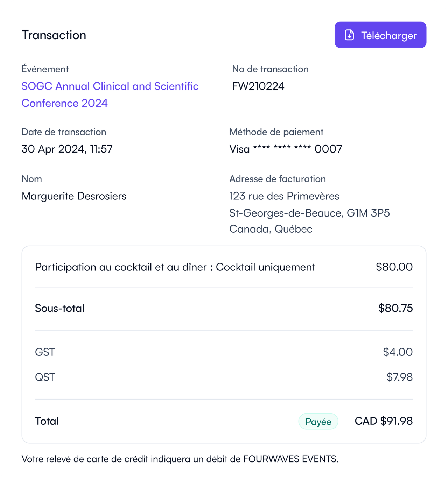Screen dimensions: 448x487
Task: Click the $80.00 item price
Action: (394, 267)
